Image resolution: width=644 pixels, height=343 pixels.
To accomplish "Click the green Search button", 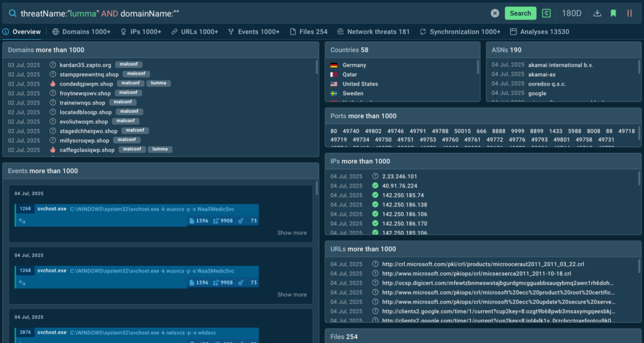I will click(x=520, y=13).
